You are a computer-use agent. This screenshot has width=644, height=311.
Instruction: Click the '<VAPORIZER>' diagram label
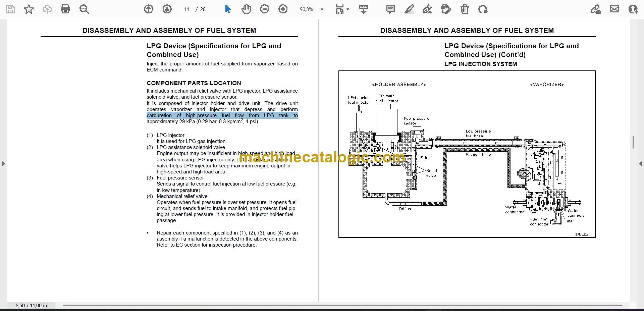(547, 85)
